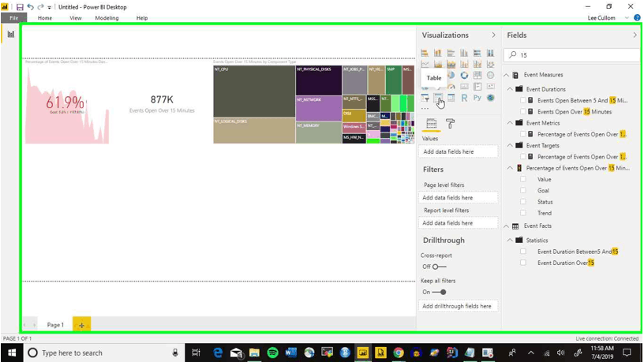The image size is (644, 362).
Task: Turn off the Keep all filters toggle
Action: coord(439,293)
